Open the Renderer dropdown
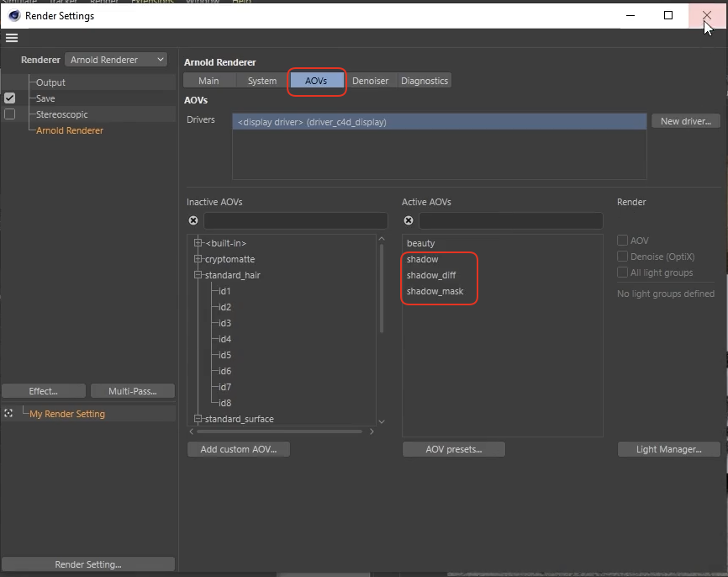This screenshot has width=728, height=577. point(116,60)
